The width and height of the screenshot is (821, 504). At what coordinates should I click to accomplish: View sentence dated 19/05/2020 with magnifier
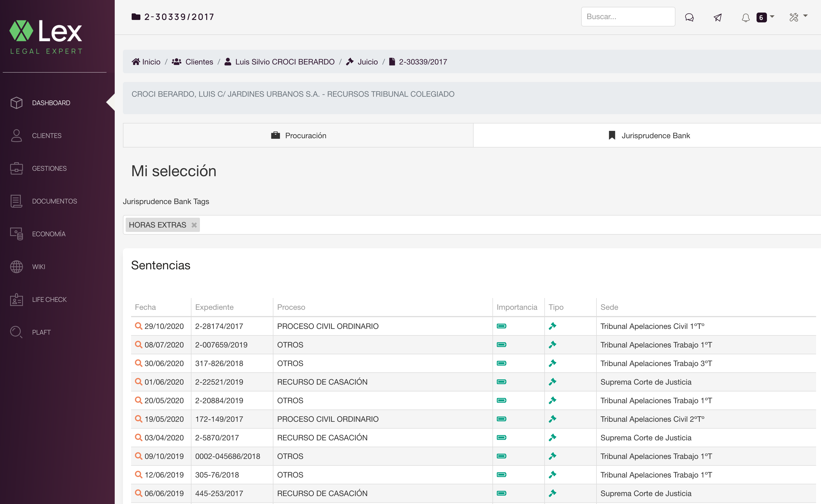pyautogui.click(x=139, y=419)
